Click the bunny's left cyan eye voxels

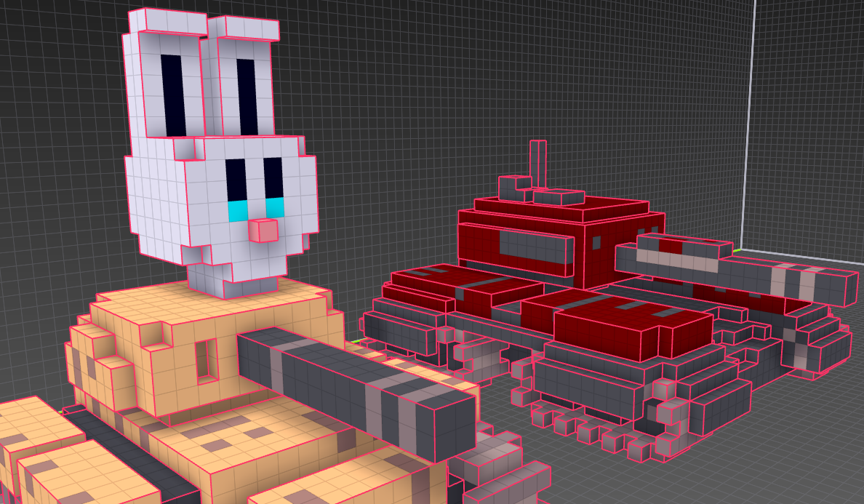[237, 212]
